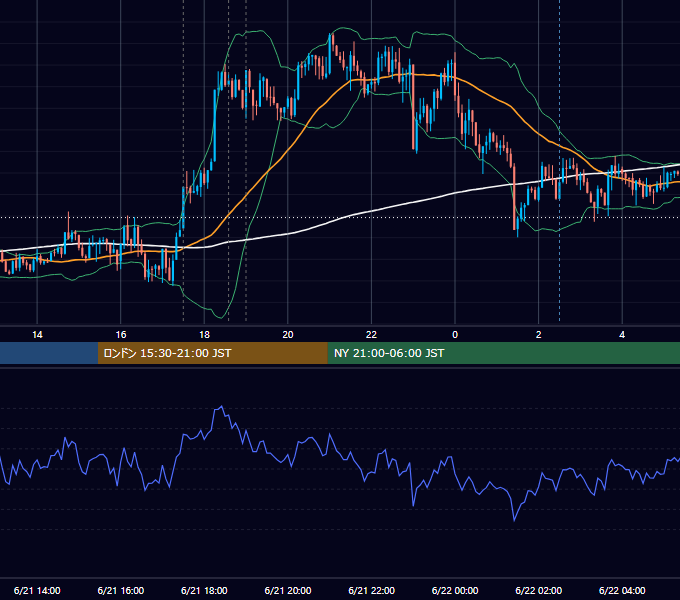This screenshot has width=680, height=600.
Task: Select the blue session bar before ロンドン
Action: (49, 353)
